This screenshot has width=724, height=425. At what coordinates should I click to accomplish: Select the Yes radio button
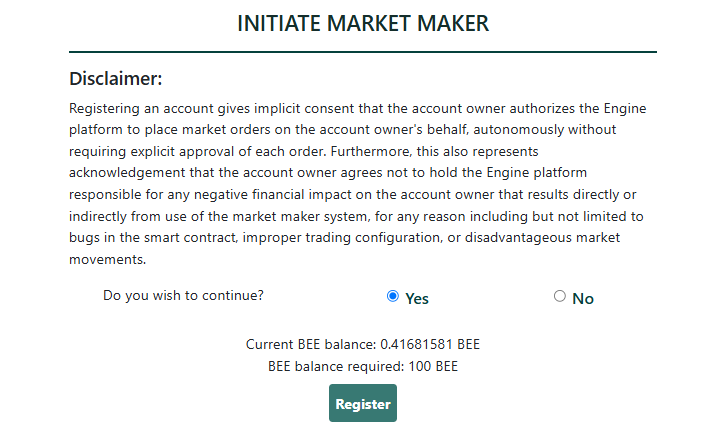tap(392, 296)
